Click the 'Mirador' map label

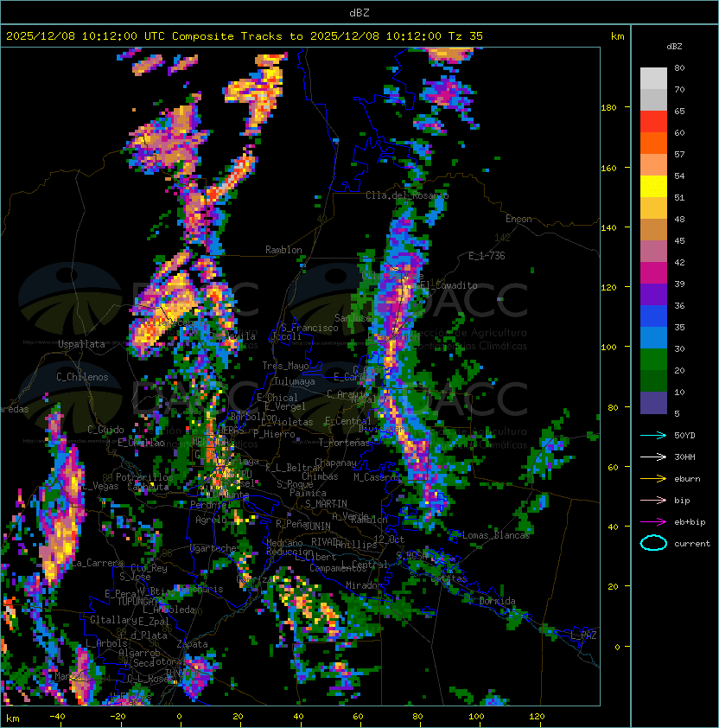[365, 585]
